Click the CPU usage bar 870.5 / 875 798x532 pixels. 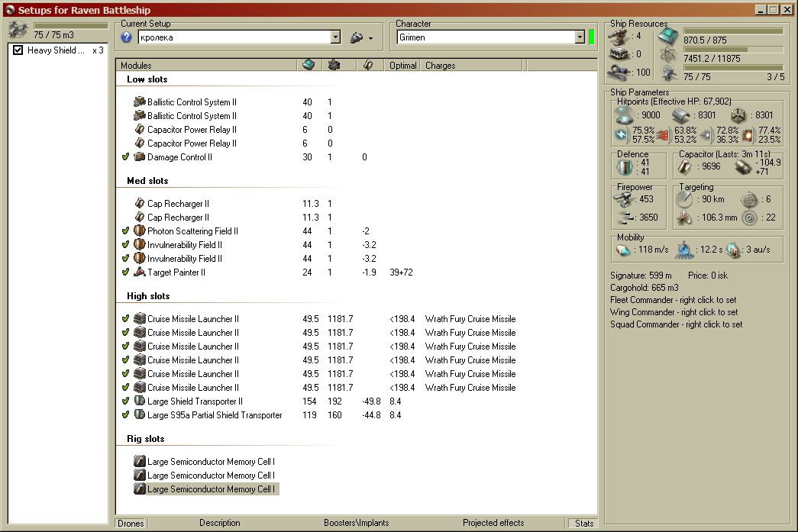(x=733, y=31)
